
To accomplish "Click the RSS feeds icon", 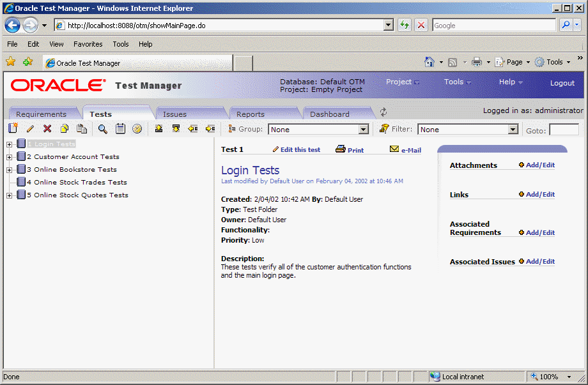I will pos(453,63).
